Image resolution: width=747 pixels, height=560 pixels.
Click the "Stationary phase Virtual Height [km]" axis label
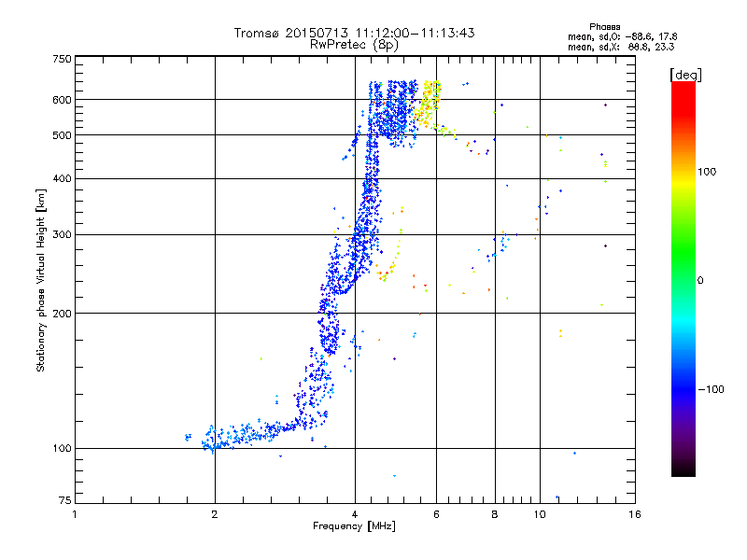click(41, 281)
